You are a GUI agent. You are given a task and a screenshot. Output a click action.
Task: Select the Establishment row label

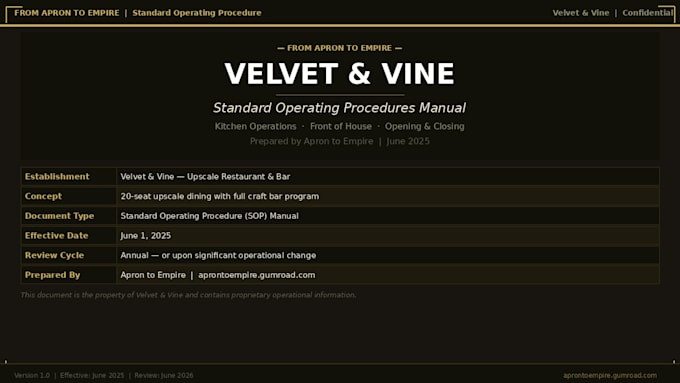tap(57, 177)
